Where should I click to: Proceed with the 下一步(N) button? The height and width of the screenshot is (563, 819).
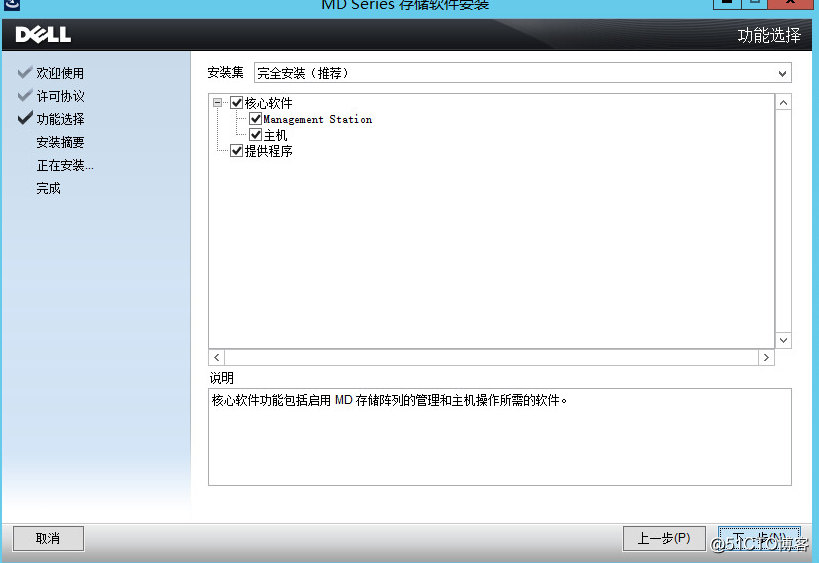tap(759, 538)
